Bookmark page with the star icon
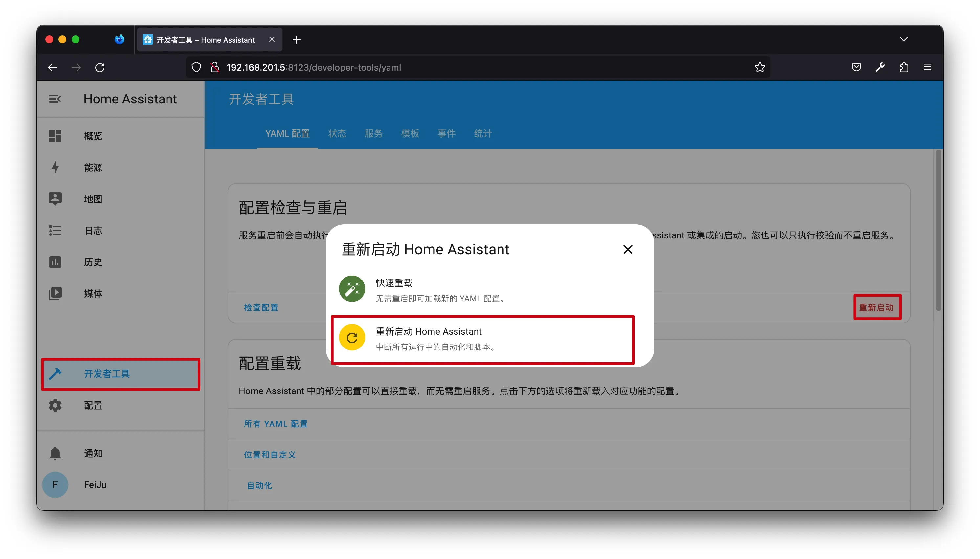Image resolution: width=980 pixels, height=559 pixels. click(x=759, y=68)
